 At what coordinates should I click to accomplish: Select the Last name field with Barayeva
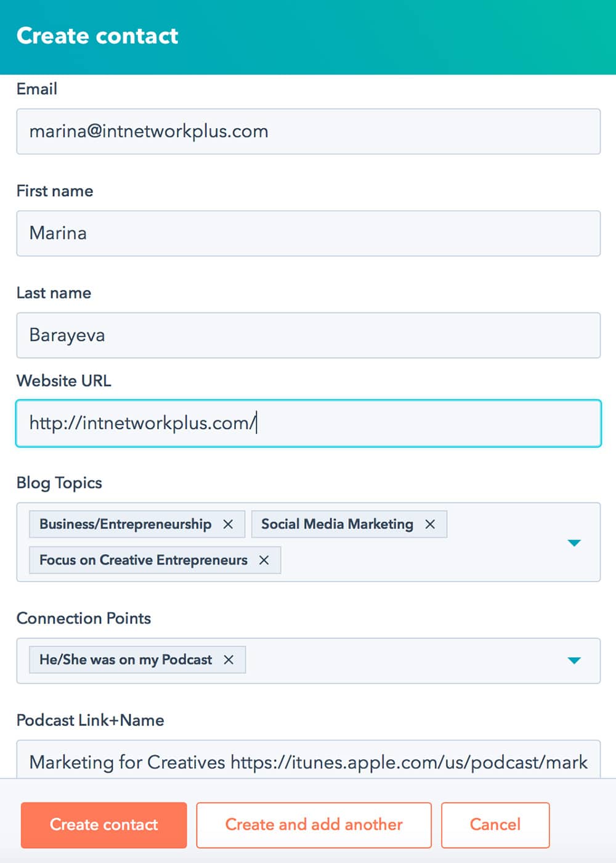pyautogui.click(x=308, y=335)
